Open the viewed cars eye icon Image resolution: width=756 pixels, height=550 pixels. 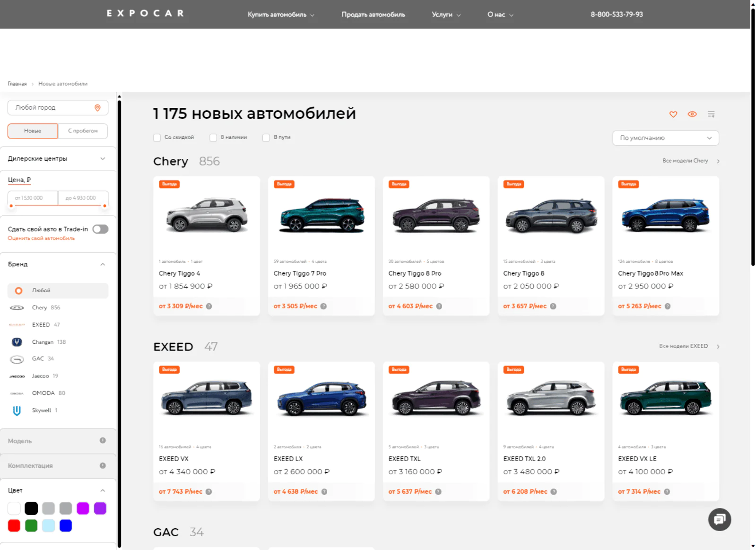(x=692, y=114)
